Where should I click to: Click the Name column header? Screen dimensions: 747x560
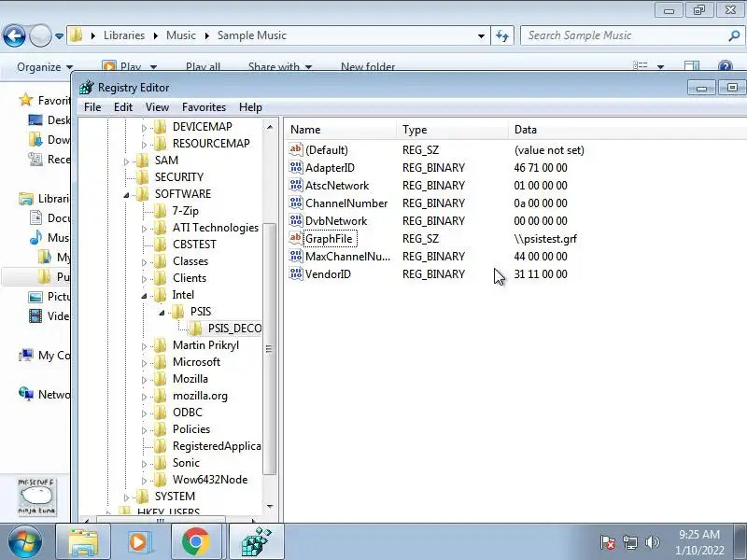[x=340, y=130]
